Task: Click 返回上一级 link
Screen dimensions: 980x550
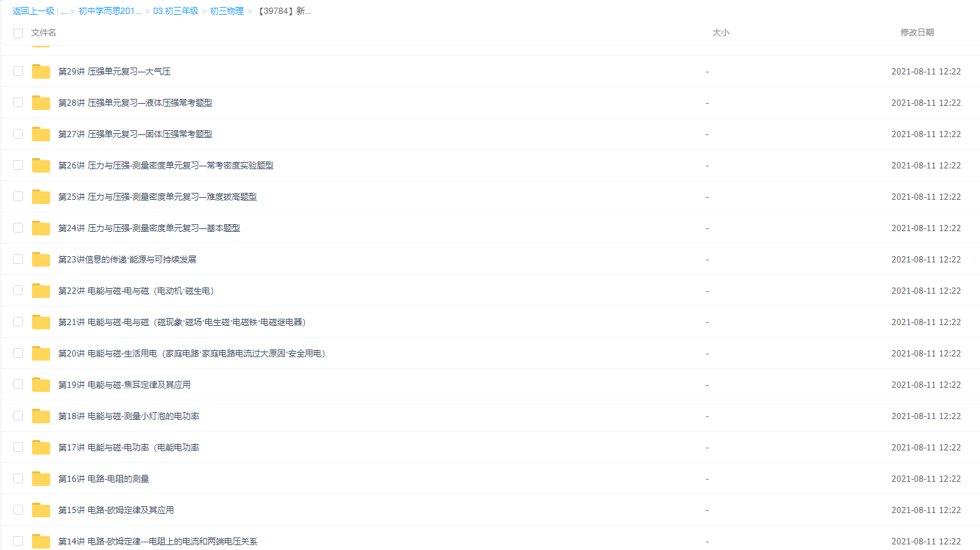Action: pyautogui.click(x=33, y=11)
